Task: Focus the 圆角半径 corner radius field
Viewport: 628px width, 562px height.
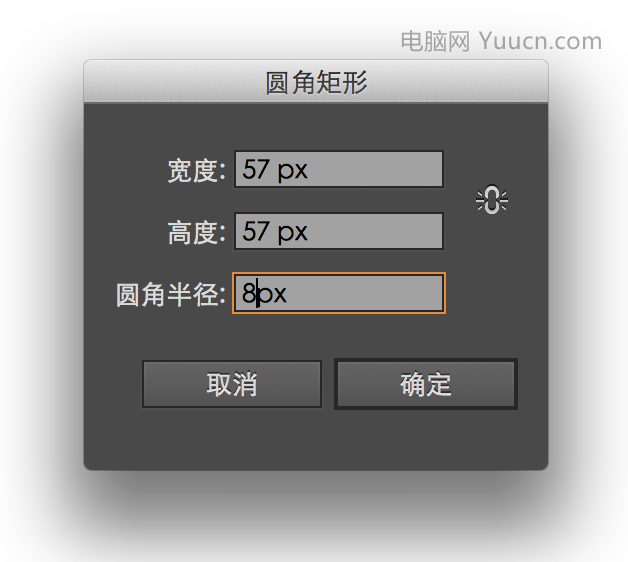Action: coord(339,293)
